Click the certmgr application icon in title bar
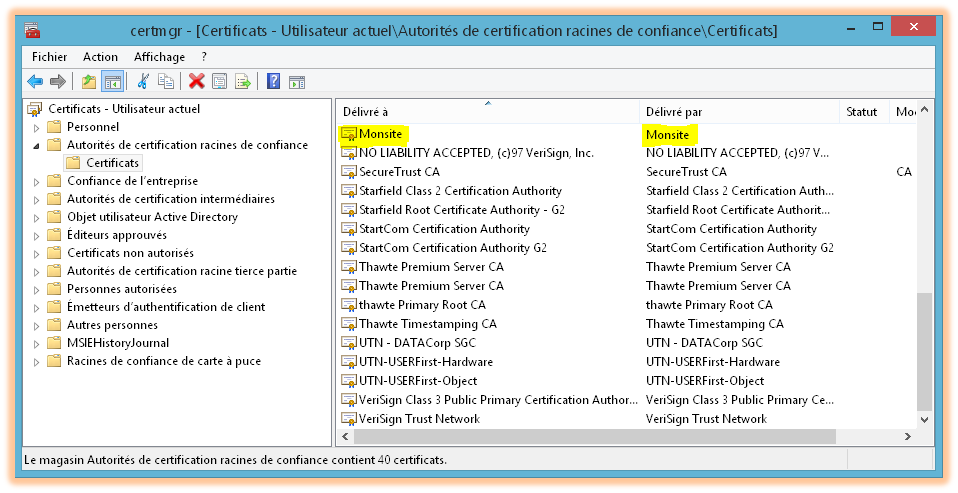This screenshot has width=958, height=493. point(32,30)
